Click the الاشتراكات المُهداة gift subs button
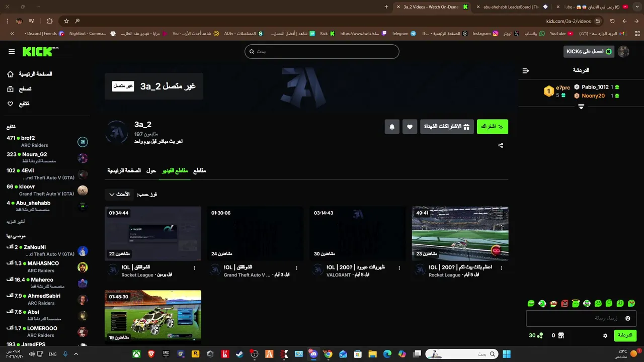 [447, 127]
